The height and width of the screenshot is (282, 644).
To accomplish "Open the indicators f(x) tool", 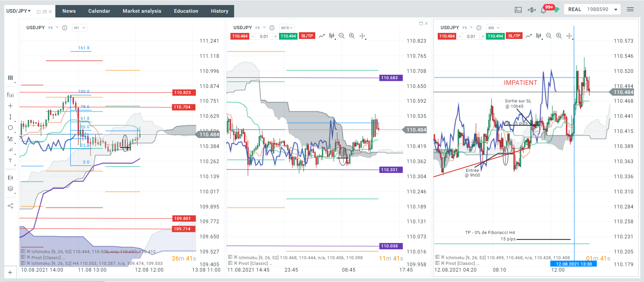I will pyautogui.click(x=10, y=95).
